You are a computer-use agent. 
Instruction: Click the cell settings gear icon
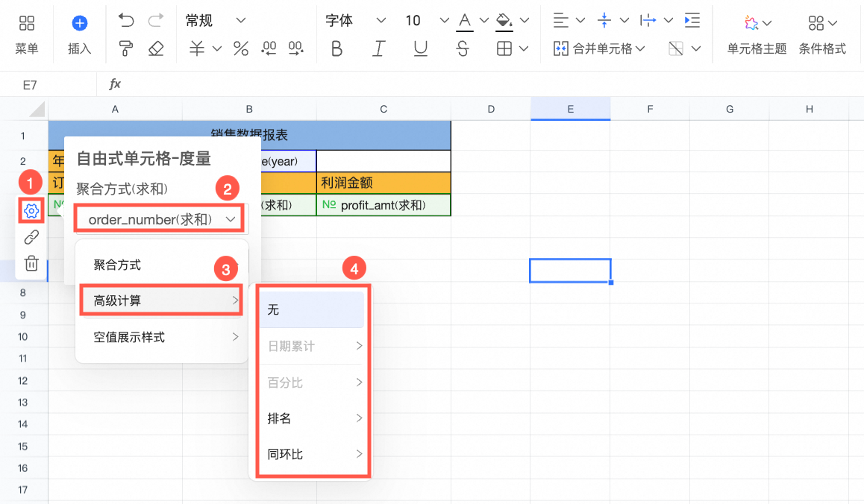pyautogui.click(x=31, y=210)
